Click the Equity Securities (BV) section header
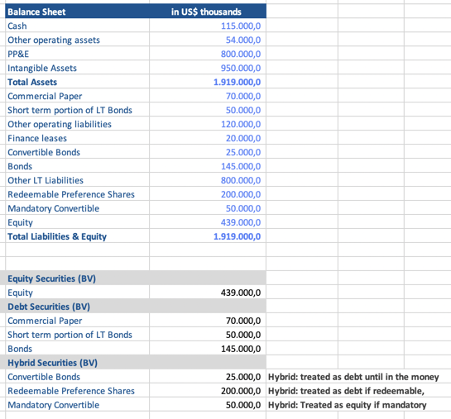The width and height of the screenshot is (451, 419). [x=136, y=278]
